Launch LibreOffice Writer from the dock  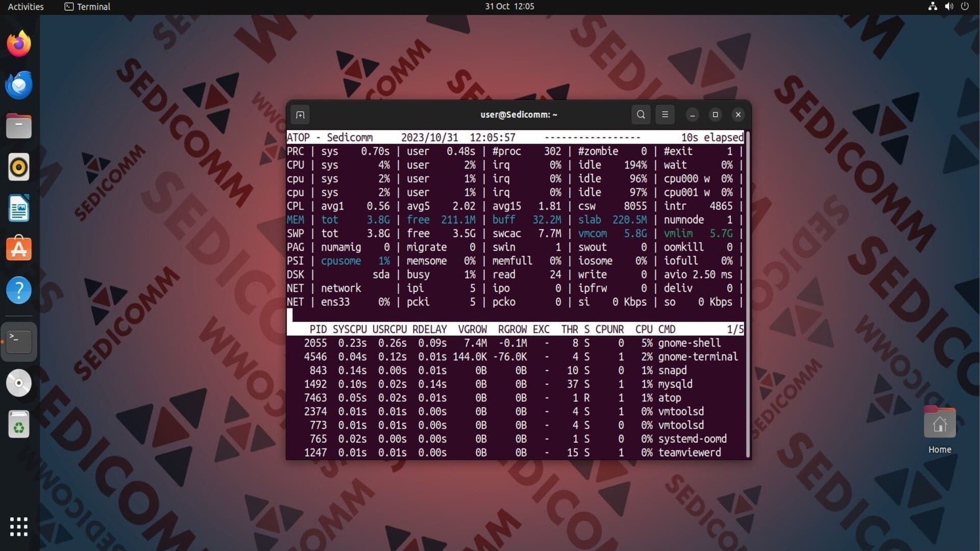[x=19, y=208]
